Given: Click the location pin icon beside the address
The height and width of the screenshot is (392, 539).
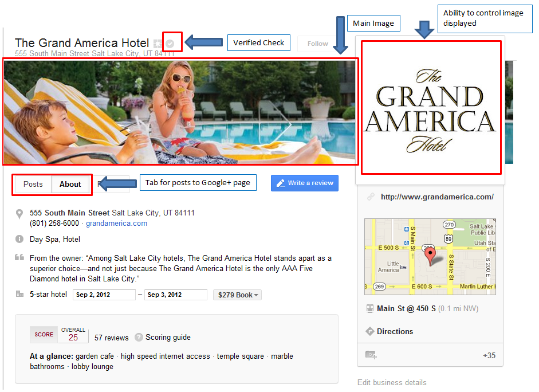Looking at the screenshot, I should tap(19, 214).
